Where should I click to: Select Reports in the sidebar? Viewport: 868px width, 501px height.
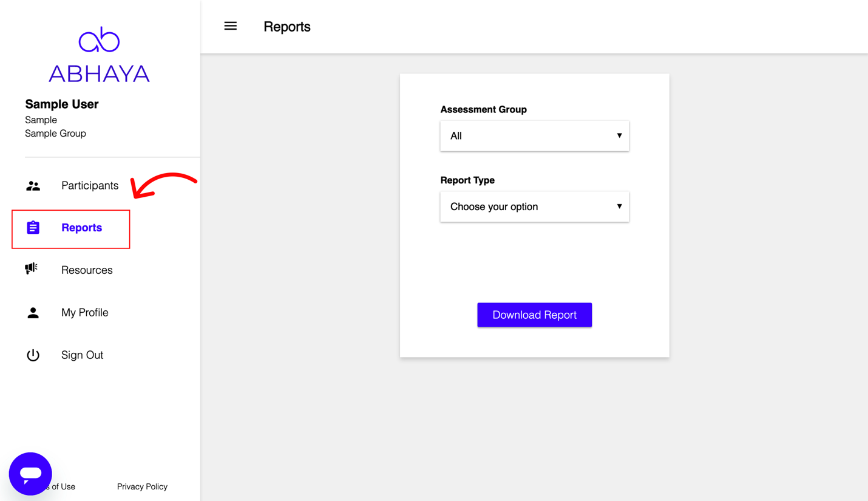[81, 228]
